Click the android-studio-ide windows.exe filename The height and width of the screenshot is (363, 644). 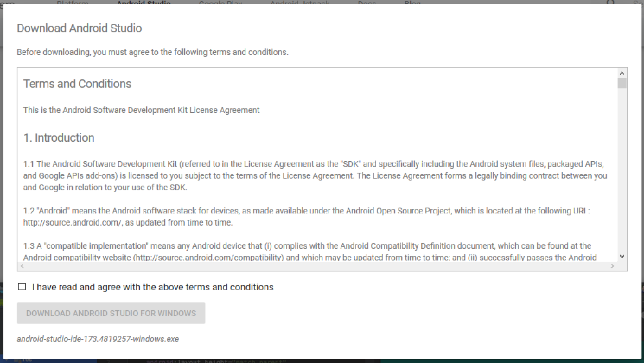(x=98, y=338)
